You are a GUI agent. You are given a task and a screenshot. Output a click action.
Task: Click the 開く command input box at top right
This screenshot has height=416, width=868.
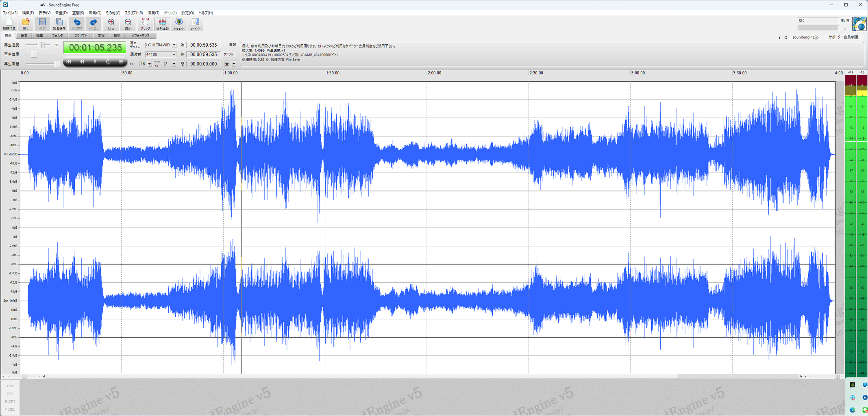818,21
